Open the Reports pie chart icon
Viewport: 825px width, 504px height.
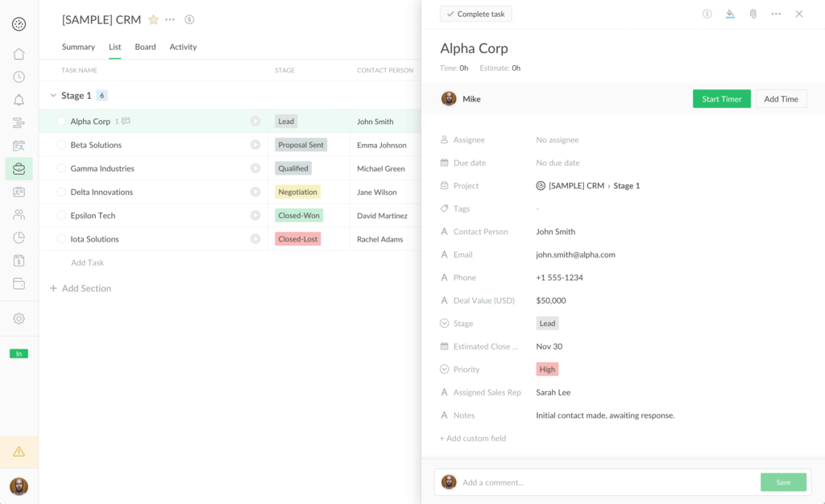pos(19,238)
